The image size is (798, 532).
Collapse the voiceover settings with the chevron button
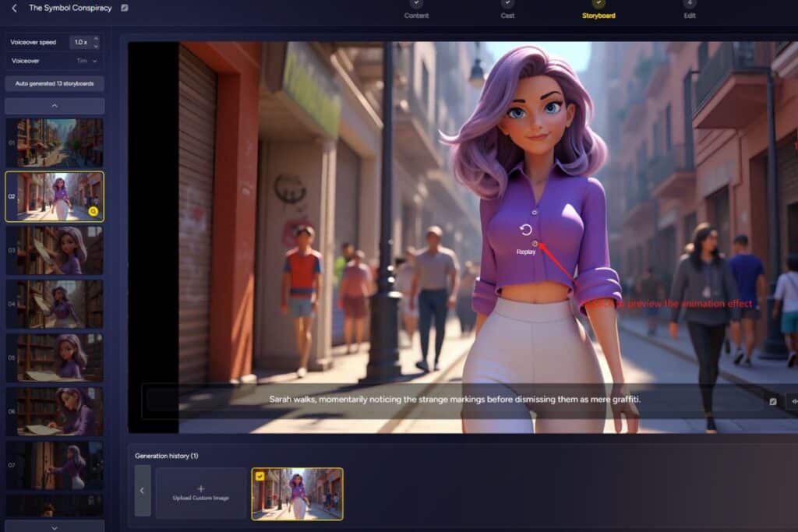point(54,106)
